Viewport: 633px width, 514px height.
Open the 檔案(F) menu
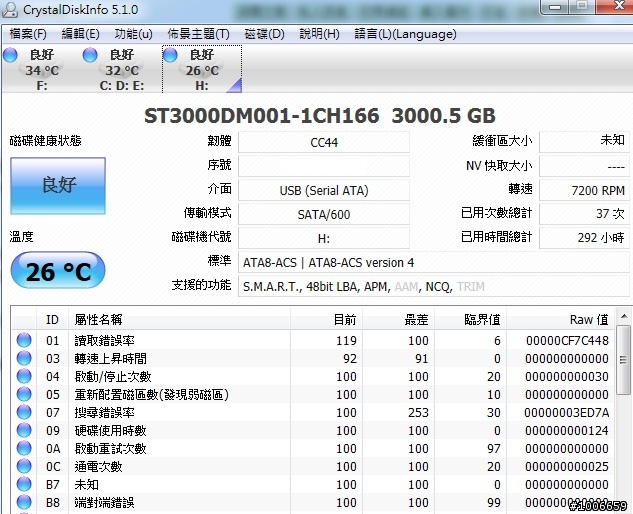point(27,34)
